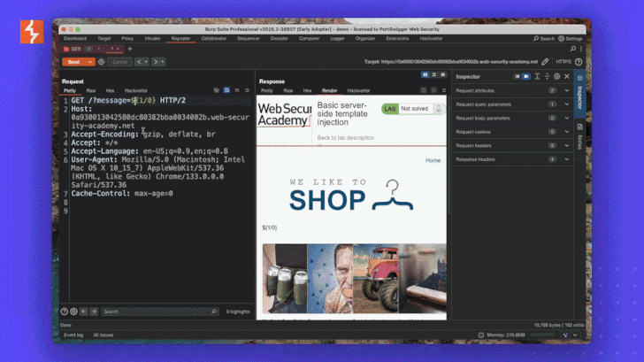Image resolution: width=644 pixels, height=362 pixels.
Task: Toggle the \n newline display in Request
Action: tap(236, 90)
